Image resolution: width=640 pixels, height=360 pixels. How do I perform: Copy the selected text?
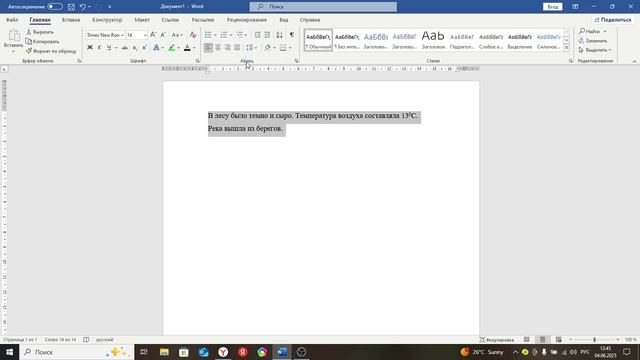(42, 42)
